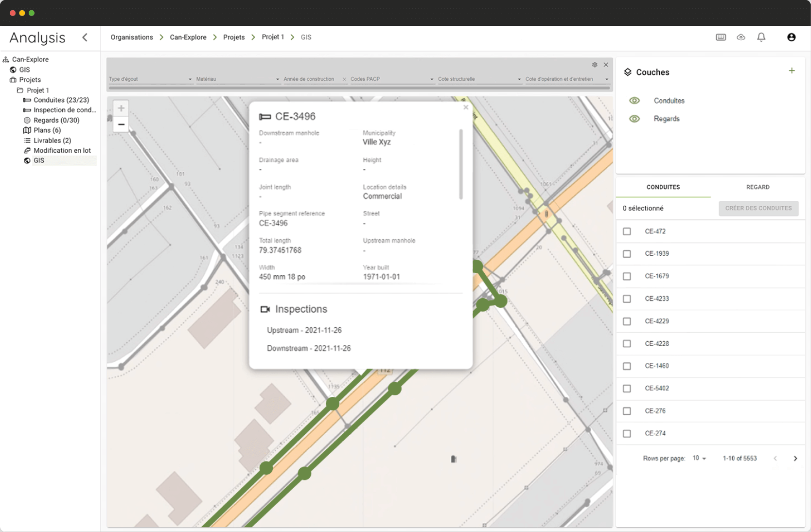Open the filter bar settings gear icon
This screenshot has height=532, width=811.
594,64
